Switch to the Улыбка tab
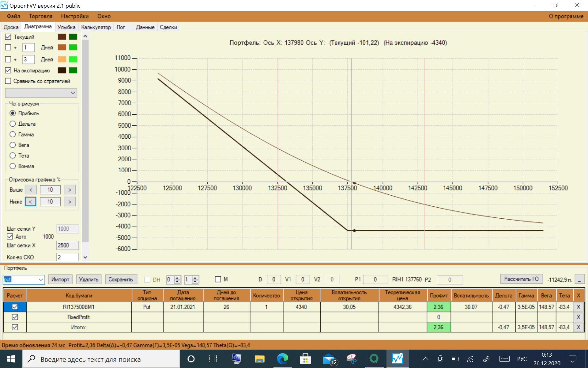The image size is (588, 368). click(x=66, y=27)
